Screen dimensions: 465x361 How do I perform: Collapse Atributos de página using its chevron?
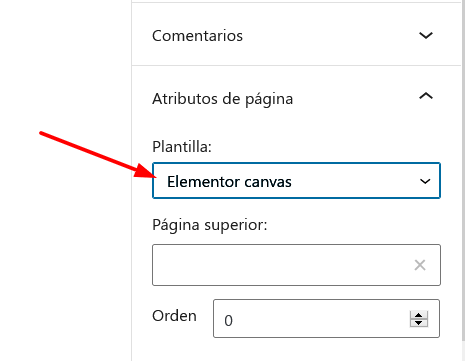pyautogui.click(x=426, y=96)
